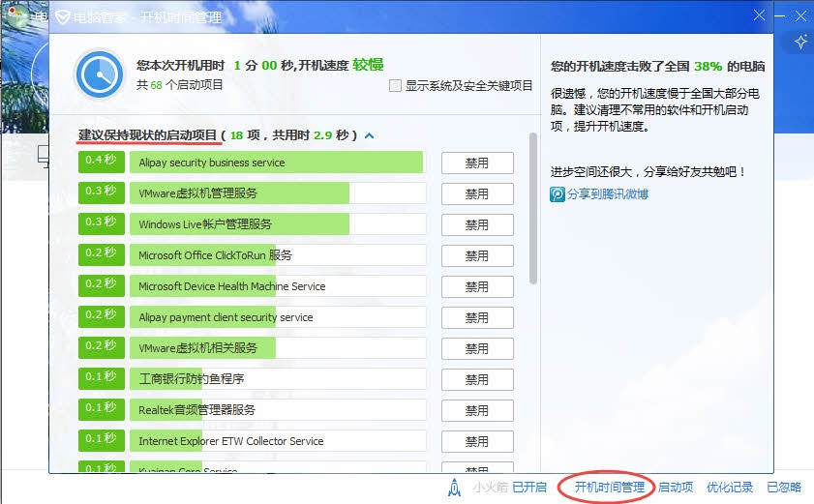This screenshot has width=814, height=504.
Task: Disable Microsoft Device Health Machine Service
Action: [x=477, y=287]
